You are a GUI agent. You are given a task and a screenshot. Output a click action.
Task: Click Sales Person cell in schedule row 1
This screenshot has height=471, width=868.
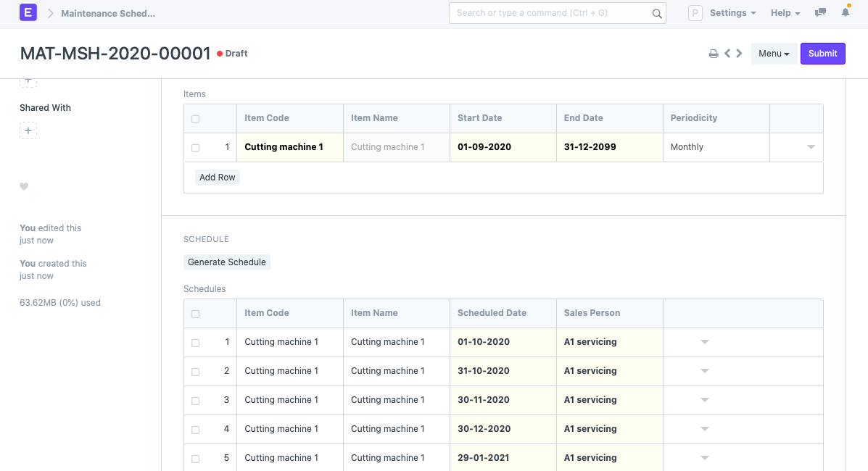pyautogui.click(x=609, y=342)
